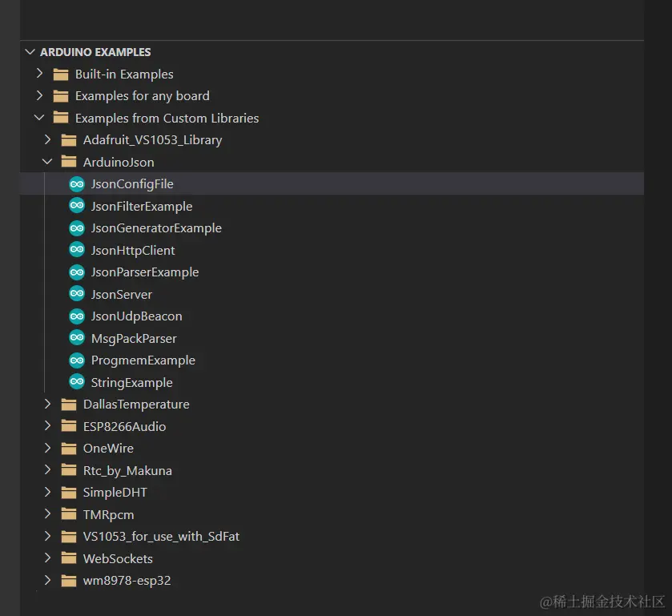Click the Arduino icon beside ProgmemExample

[x=77, y=360]
